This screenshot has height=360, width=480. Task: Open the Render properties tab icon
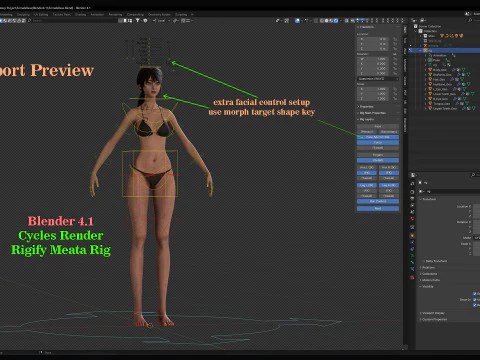[412, 192]
